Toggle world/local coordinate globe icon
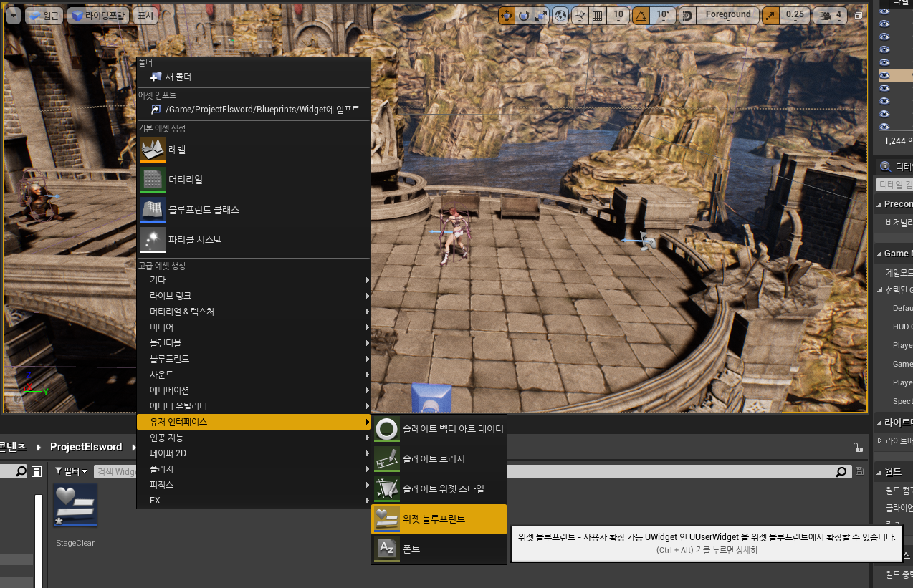 (560, 15)
